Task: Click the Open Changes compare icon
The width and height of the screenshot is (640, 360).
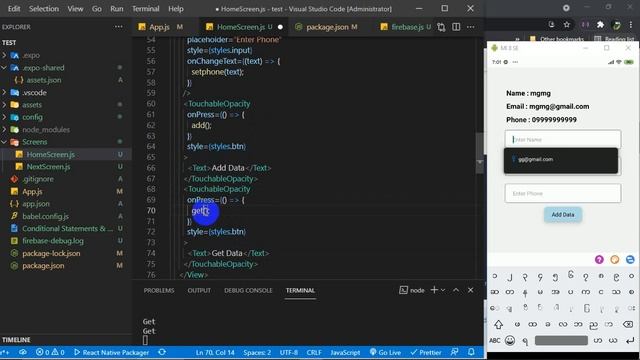Action: 441,27
